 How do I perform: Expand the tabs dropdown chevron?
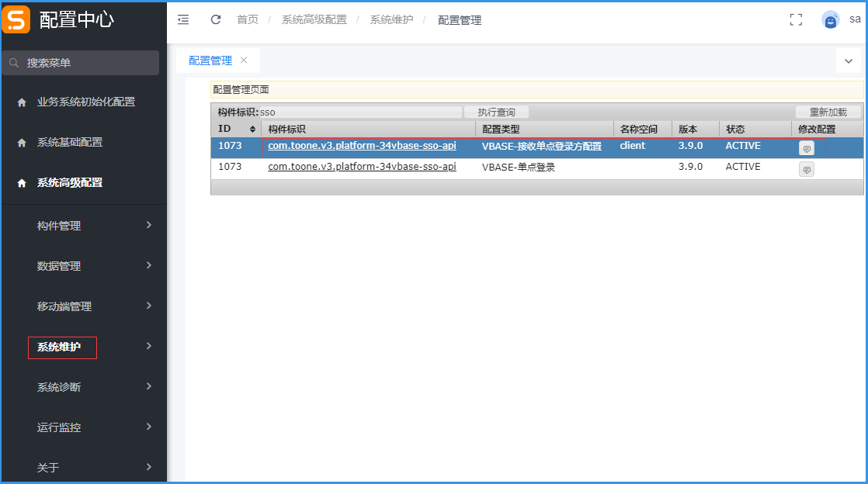(x=848, y=60)
